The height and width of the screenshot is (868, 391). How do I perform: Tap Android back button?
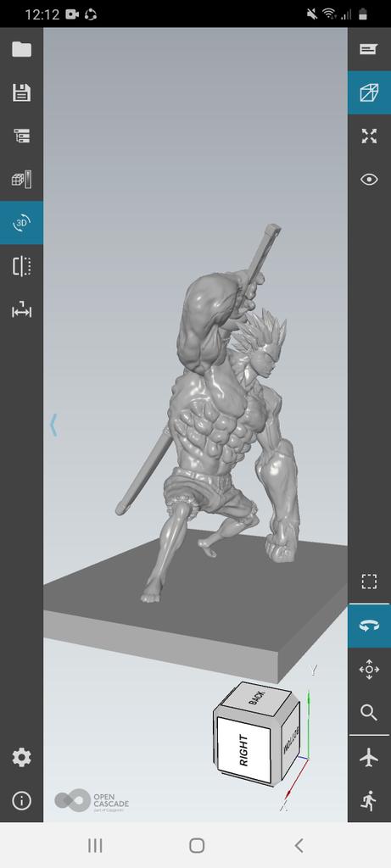(x=299, y=845)
